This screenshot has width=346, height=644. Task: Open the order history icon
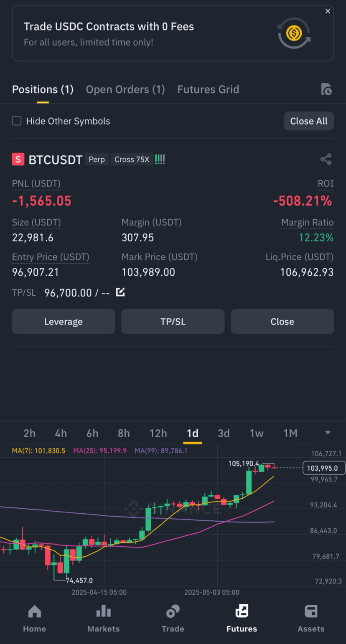coord(326,89)
